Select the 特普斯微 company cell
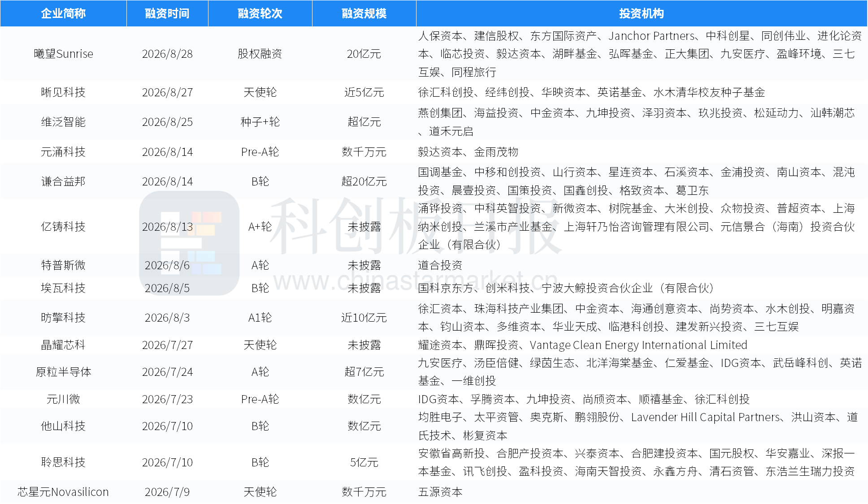Viewport: 868px width, 504px height. pyautogui.click(x=63, y=265)
